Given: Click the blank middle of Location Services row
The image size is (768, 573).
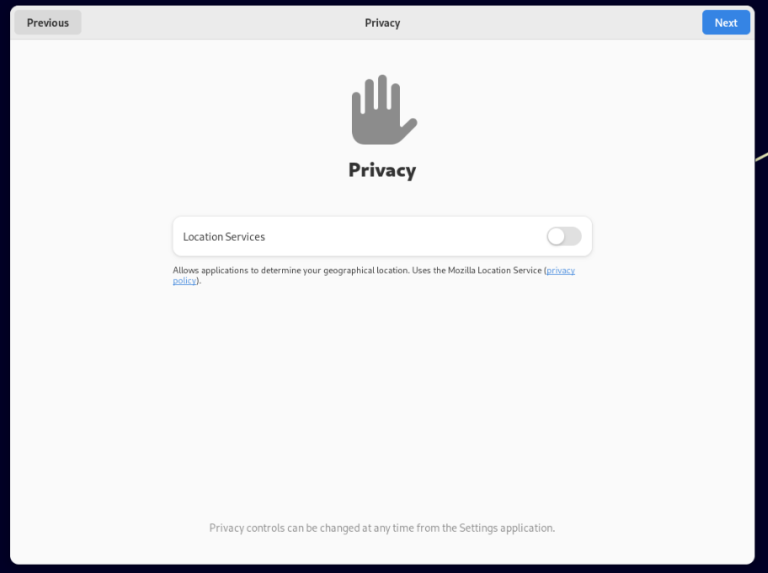Looking at the screenshot, I should pos(400,237).
